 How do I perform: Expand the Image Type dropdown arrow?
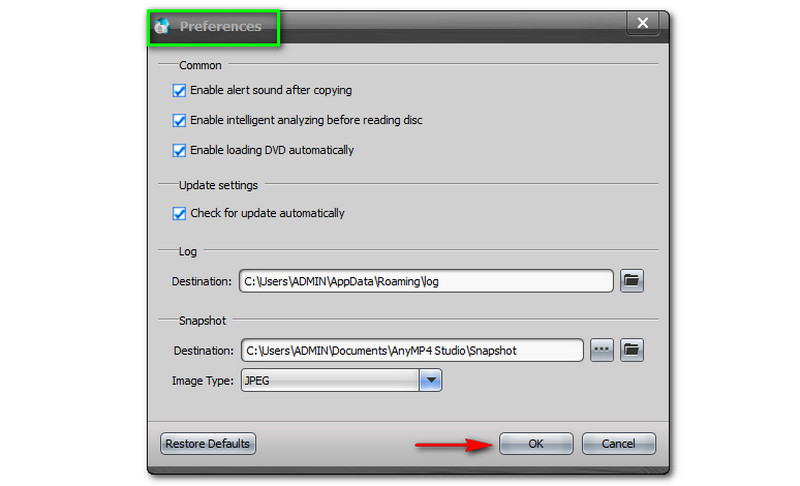[x=431, y=380]
